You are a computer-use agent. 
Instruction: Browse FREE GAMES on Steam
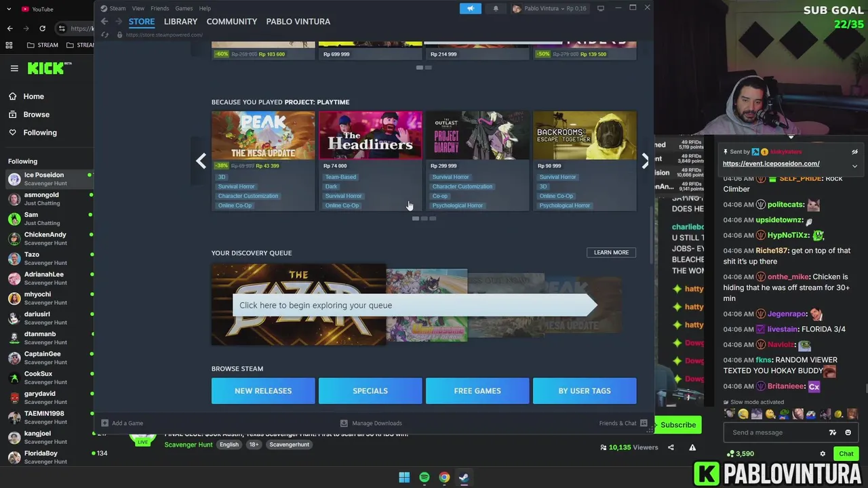click(x=477, y=391)
